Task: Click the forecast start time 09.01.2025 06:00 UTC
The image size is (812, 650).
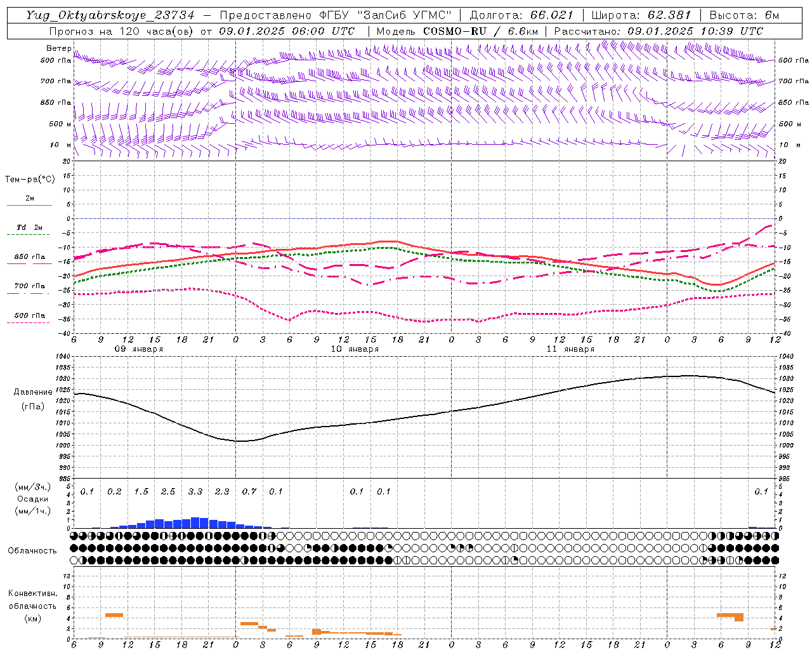Action: pyautogui.click(x=287, y=31)
